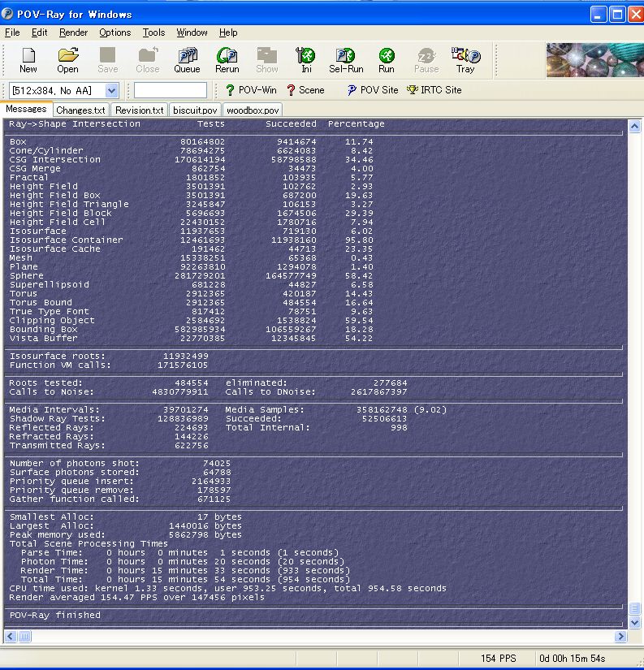
Task: Switch to the woodbox.pov tab
Action: point(253,110)
